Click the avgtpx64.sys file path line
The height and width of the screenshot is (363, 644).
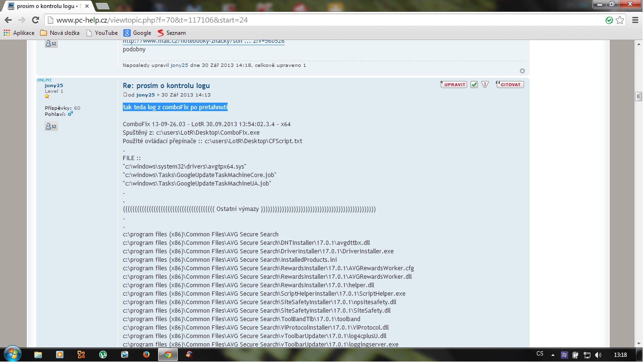[x=184, y=167]
